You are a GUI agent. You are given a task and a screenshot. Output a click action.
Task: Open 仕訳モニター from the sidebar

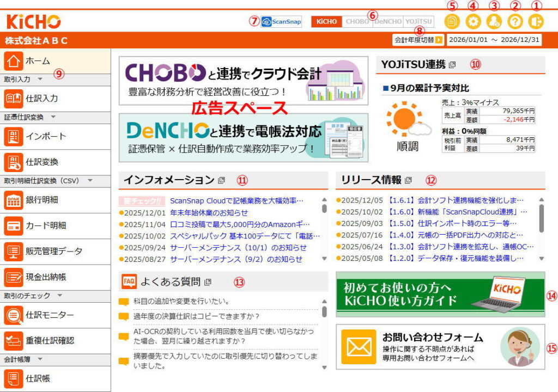pyautogui.click(x=56, y=315)
